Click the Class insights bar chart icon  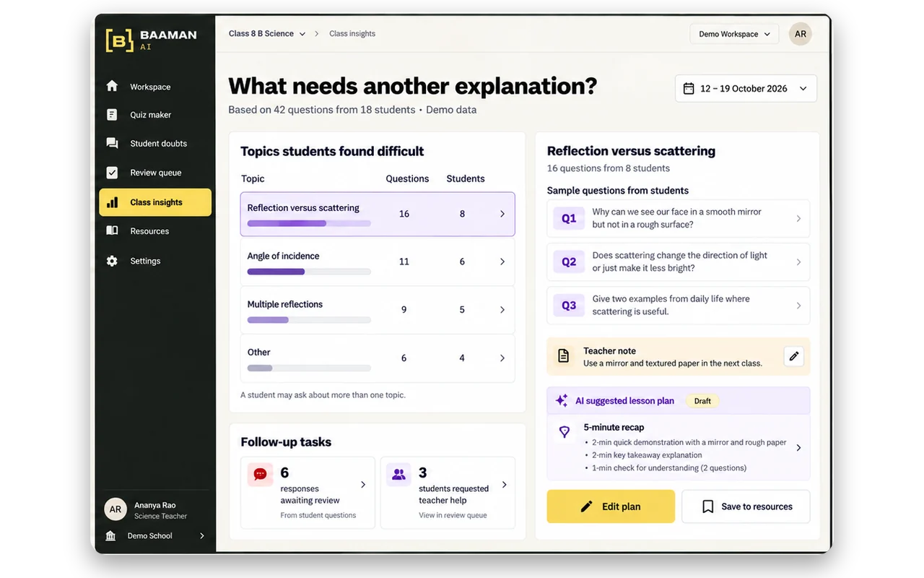[x=112, y=202]
